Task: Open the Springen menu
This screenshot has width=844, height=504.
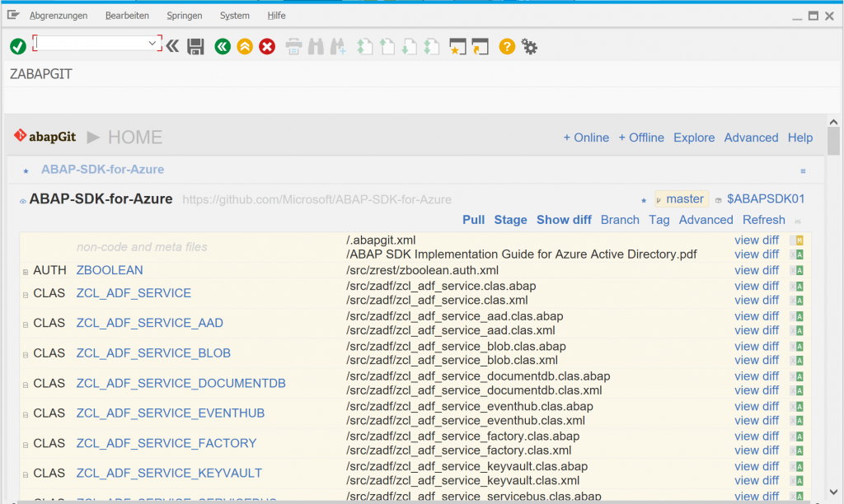Action: click(x=184, y=16)
